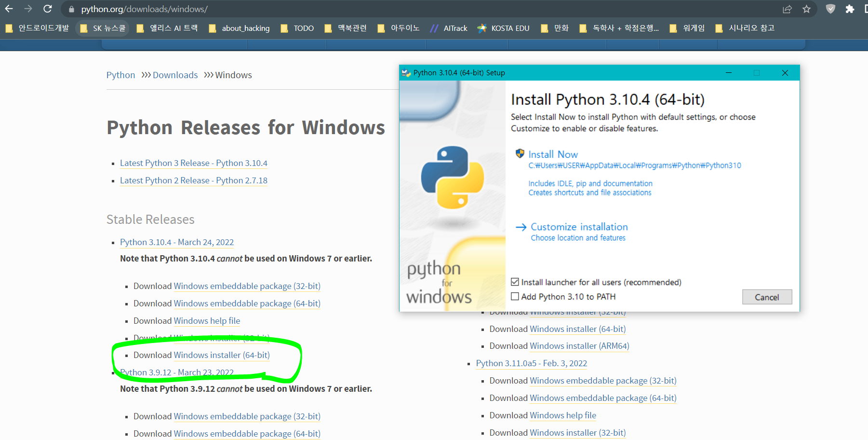
Task: Open the Extensions puzzle icon
Action: [850, 9]
